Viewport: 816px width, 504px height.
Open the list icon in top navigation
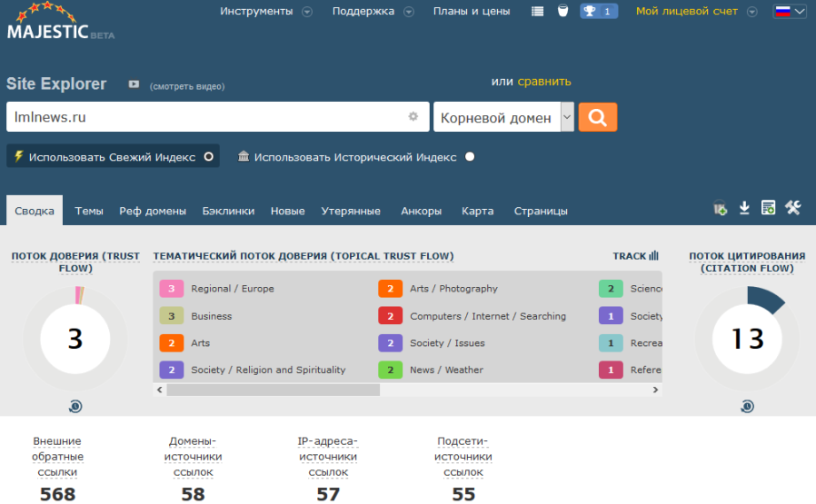coord(538,11)
